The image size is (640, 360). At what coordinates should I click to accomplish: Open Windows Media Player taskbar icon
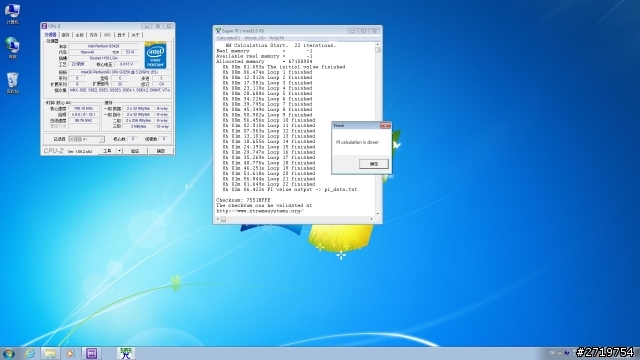point(70,353)
